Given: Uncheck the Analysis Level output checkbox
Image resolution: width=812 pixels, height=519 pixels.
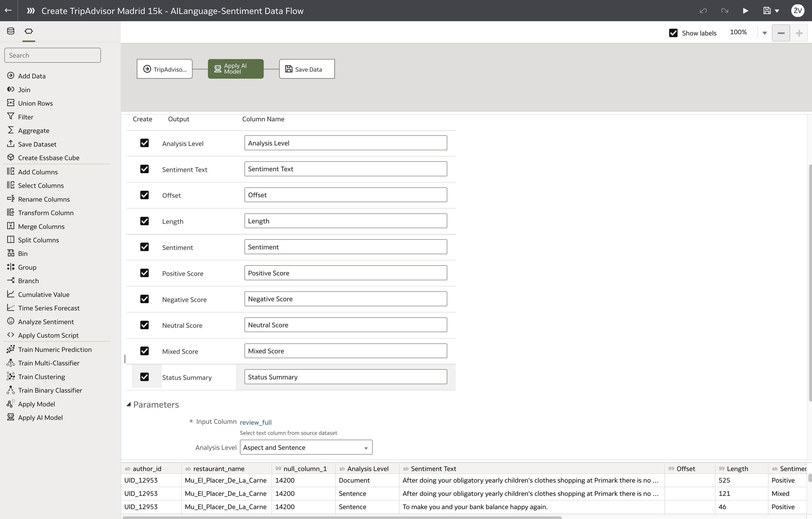Looking at the screenshot, I should click(144, 143).
